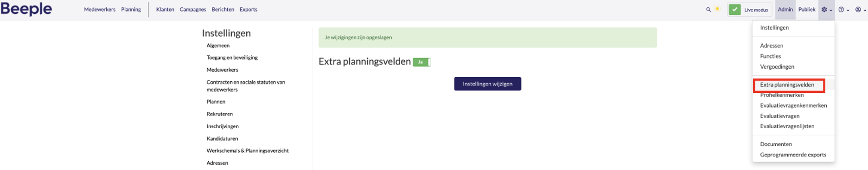The image size is (868, 170).
Task: Open Algemeen settings in the sidebar
Action: click(x=218, y=46)
